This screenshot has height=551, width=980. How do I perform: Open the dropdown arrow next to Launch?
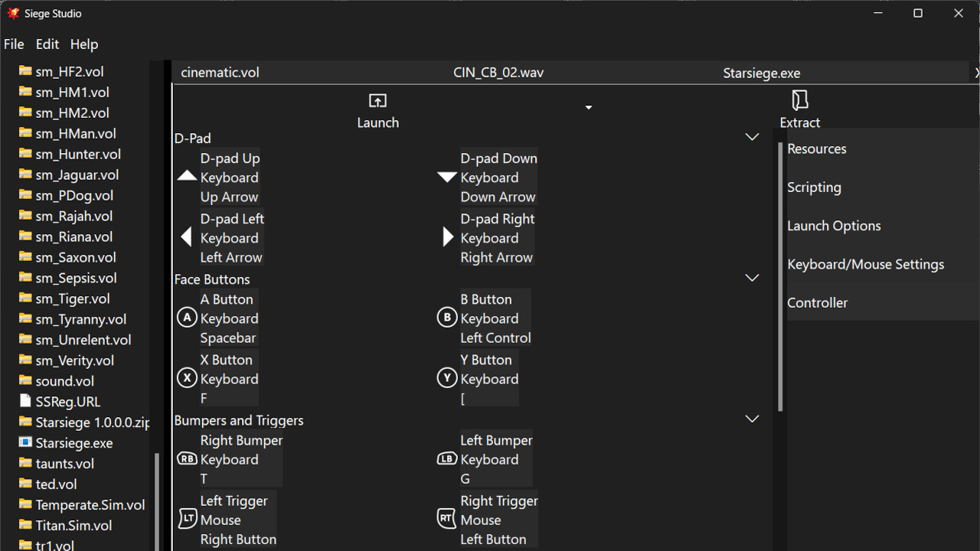point(588,108)
